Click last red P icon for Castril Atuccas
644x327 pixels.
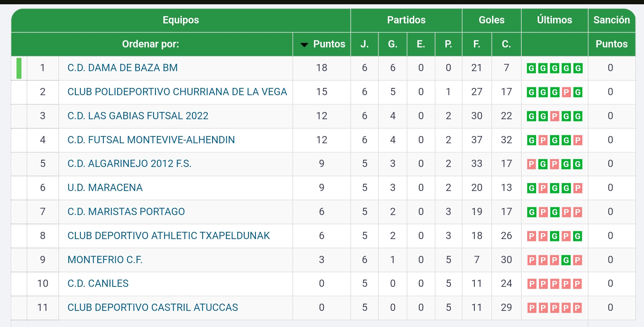point(577,308)
